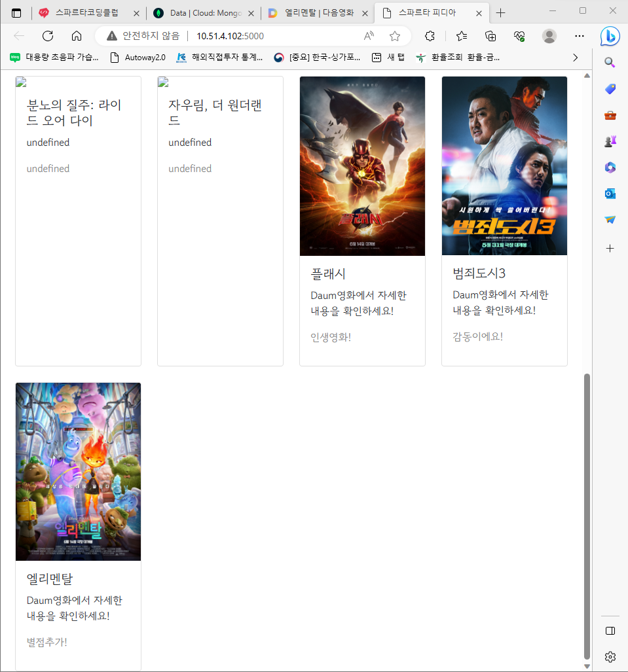
Task: Open the tab actions menu icon
Action: [x=16, y=13]
